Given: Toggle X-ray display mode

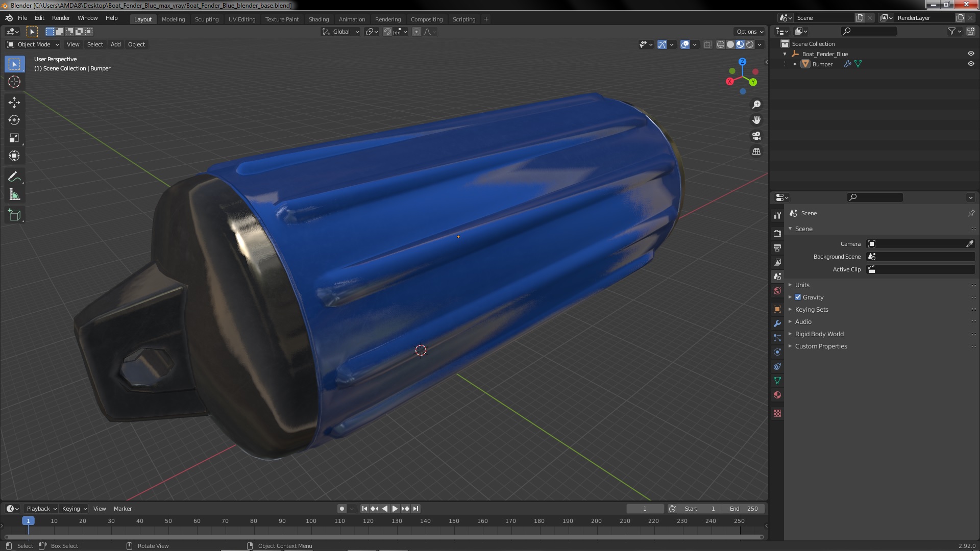Looking at the screenshot, I should pos(707,44).
